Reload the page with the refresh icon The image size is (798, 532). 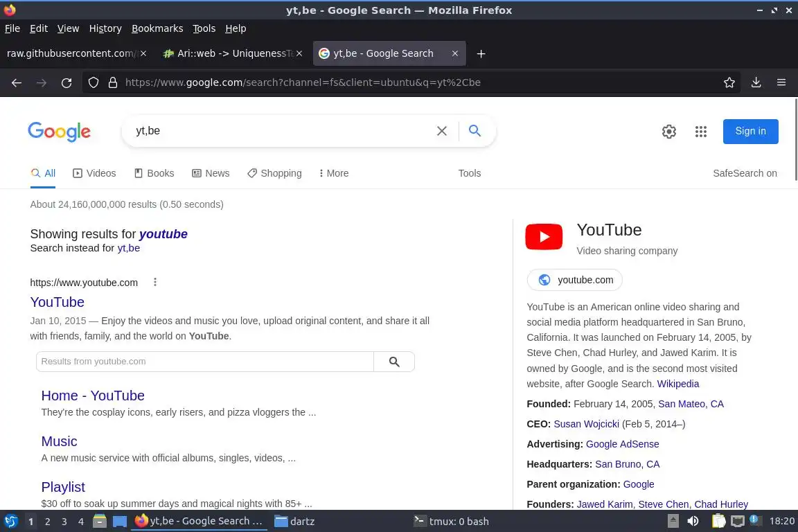point(66,82)
